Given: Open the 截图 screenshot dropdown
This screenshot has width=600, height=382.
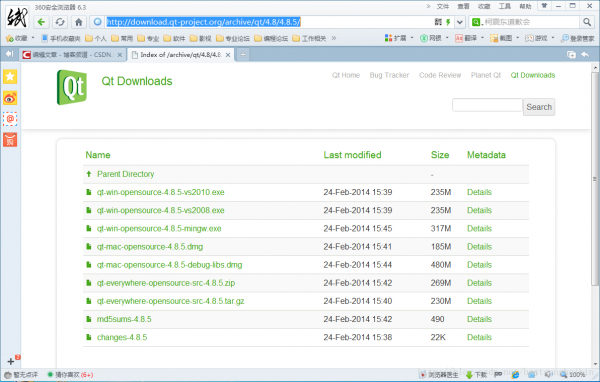Looking at the screenshot, I should (505, 38).
